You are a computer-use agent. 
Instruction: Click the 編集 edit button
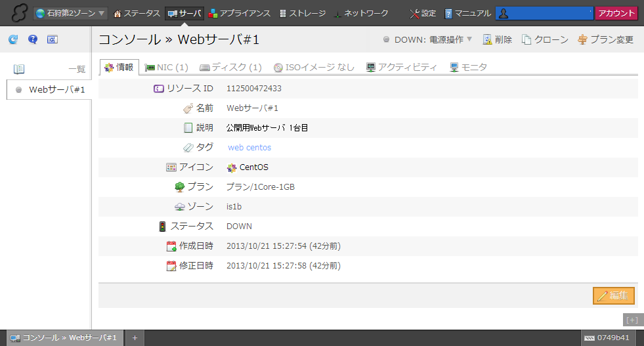click(613, 295)
